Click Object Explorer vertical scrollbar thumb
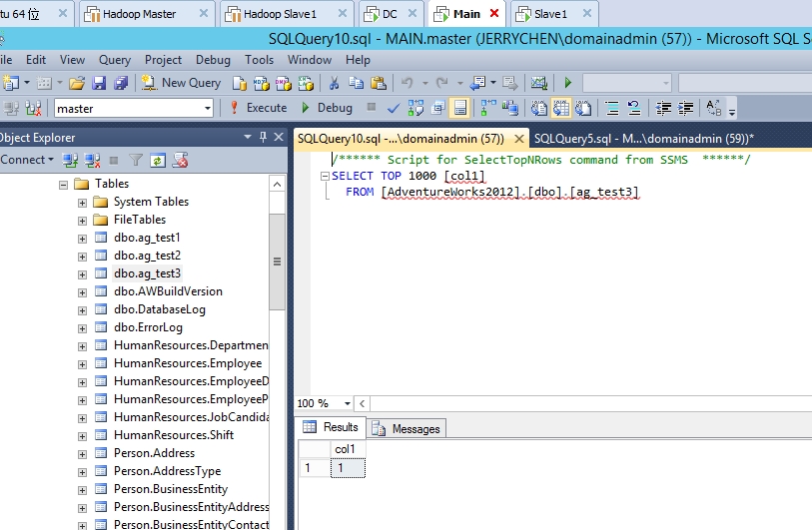Image resolution: width=812 pixels, height=530 pixels. [x=277, y=262]
